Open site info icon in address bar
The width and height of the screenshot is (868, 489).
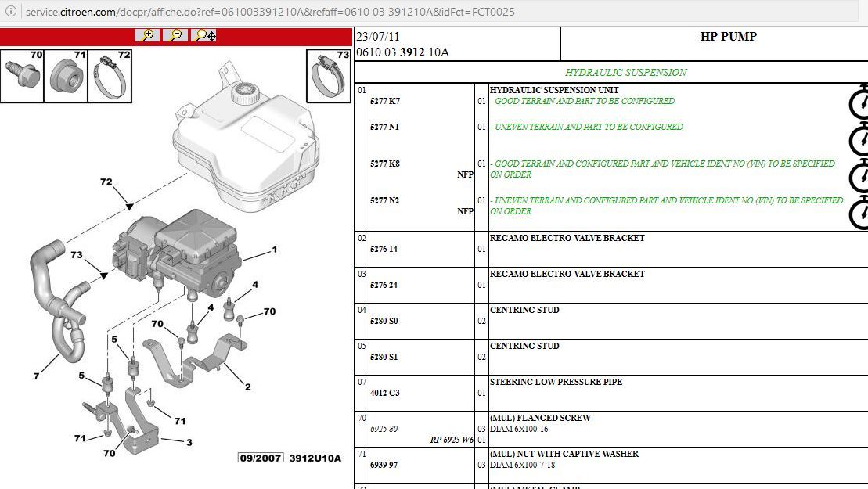click(x=10, y=11)
